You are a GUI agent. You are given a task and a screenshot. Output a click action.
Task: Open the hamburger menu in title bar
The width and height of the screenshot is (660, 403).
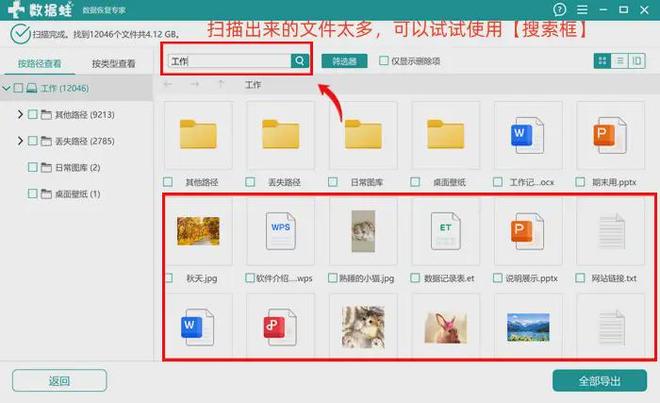[582, 9]
